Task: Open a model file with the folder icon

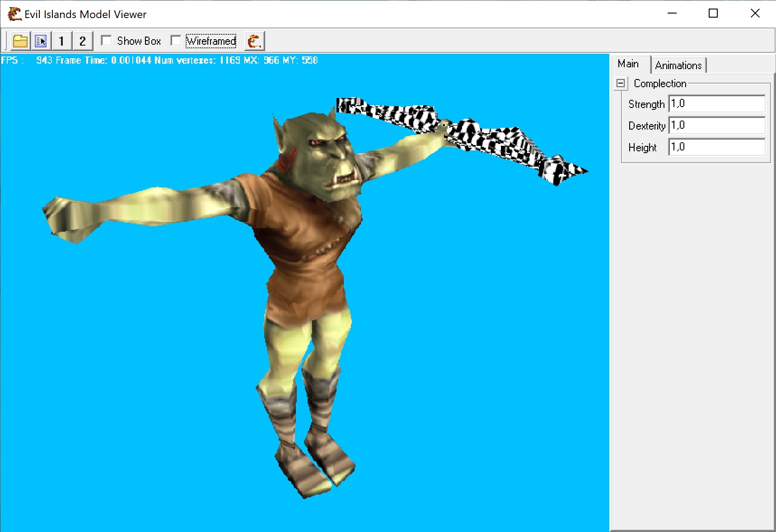Action: 20,41
